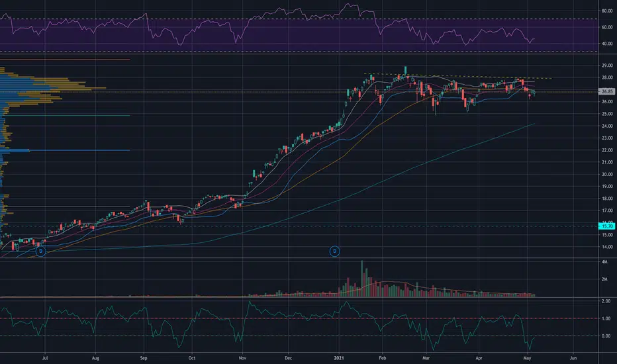Screen dimensions: 617x364
Task: Select the current price label 26.85
Action: 606,91
